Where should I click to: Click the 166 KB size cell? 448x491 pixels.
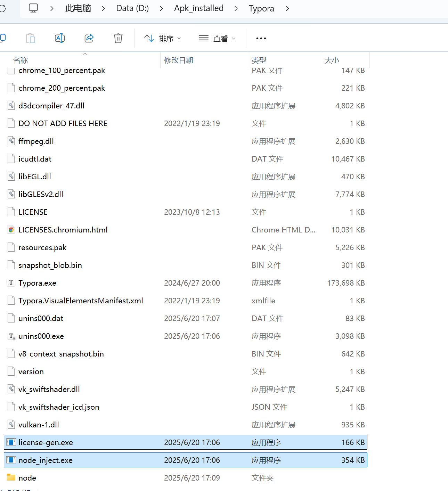[353, 442]
